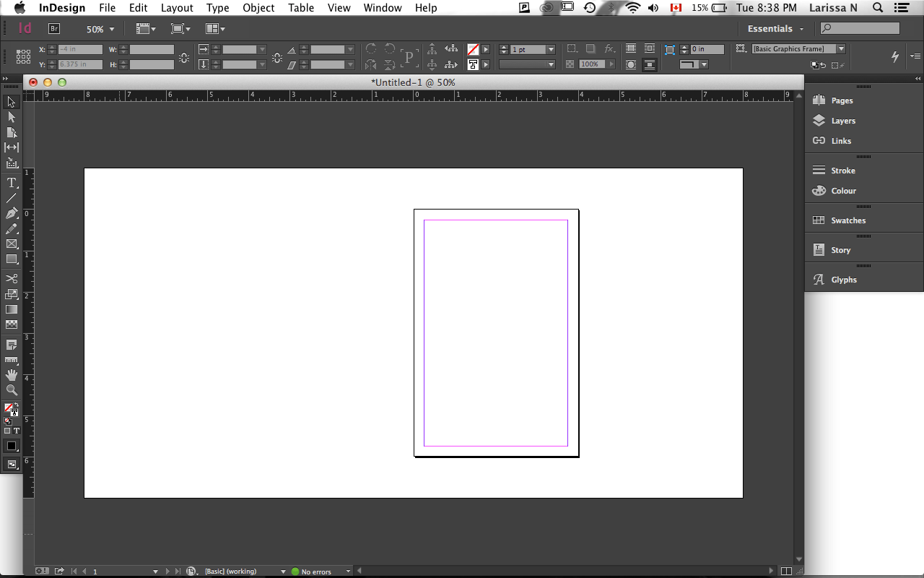Activate the Hand tool
924x578 pixels.
pos(12,374)
